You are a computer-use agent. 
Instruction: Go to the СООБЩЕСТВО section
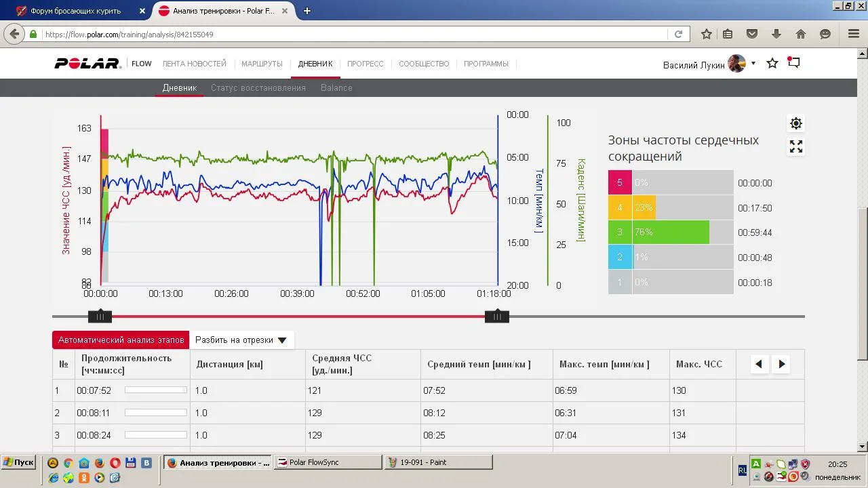tap(424, 64)
